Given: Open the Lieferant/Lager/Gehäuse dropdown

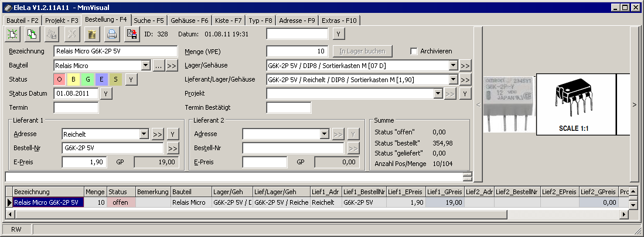Looking at the screenshot, I should pos(452,79).
